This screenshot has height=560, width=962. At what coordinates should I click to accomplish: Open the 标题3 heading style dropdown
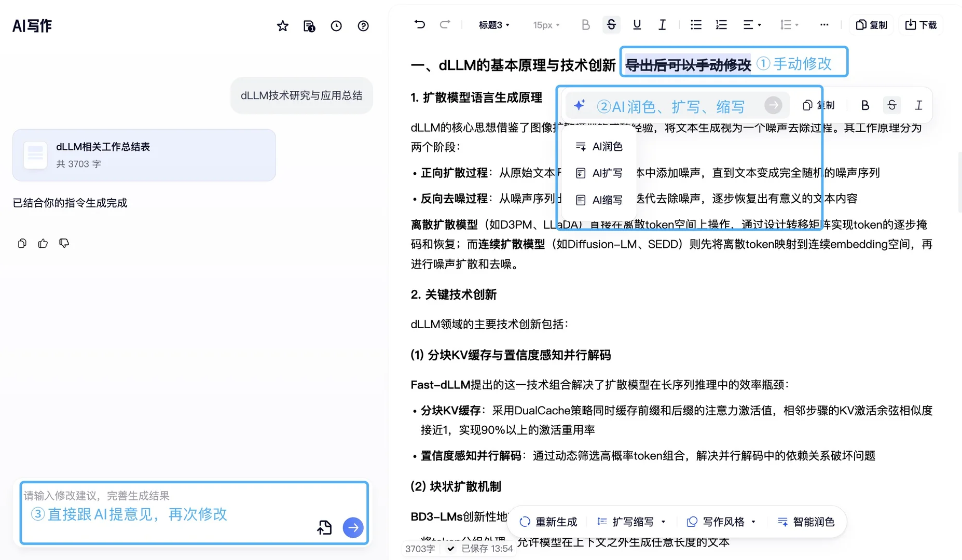click(x=494, y=25)
